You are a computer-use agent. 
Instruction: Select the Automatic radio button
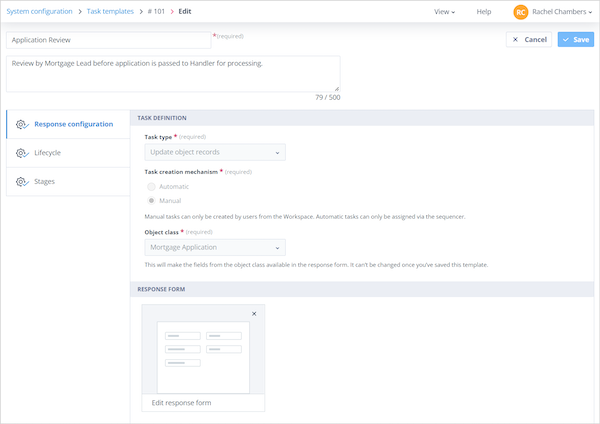click(152, 186)
